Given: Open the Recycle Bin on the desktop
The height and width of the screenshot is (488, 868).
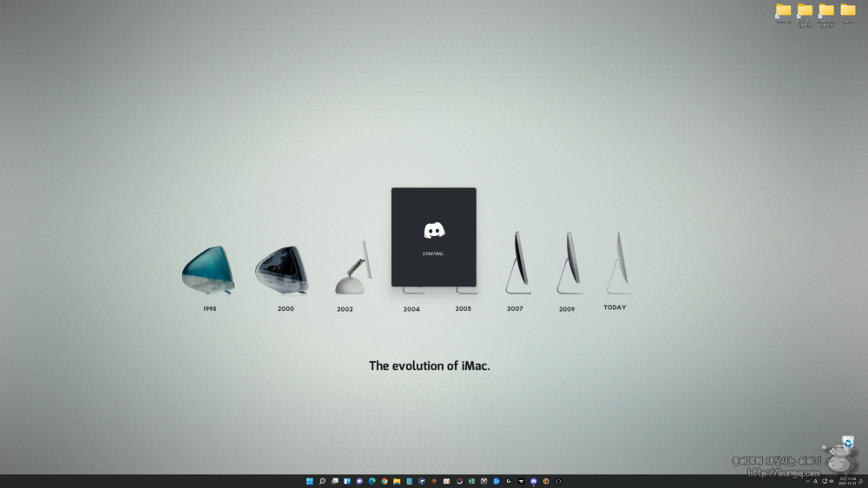Looking at the screenshot, I should pyautogui.click(x=847, y=442).
